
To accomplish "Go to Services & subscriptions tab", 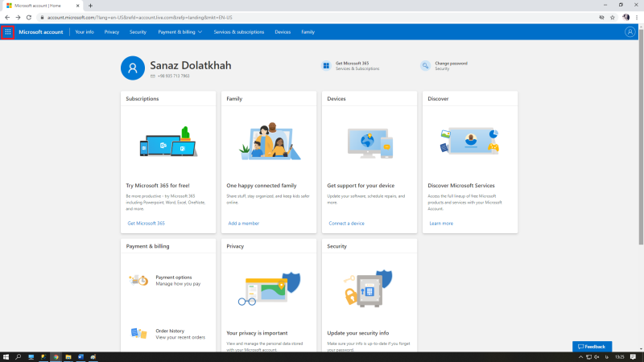I will point(238,32).
